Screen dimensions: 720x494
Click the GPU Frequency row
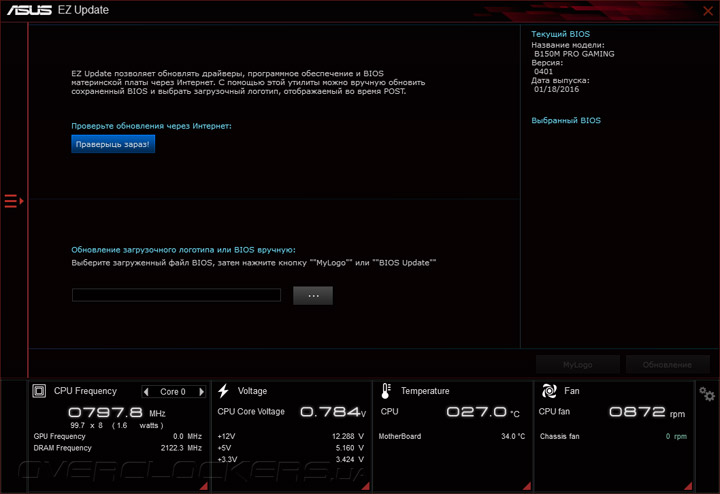pos(118,436)
